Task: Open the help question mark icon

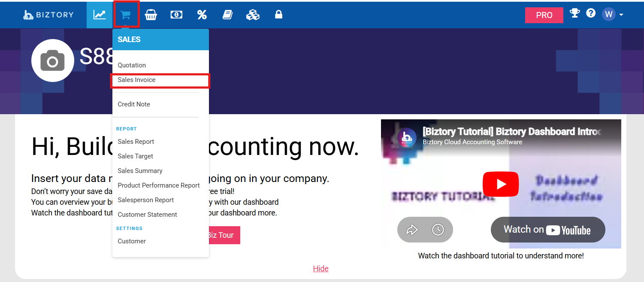Action: [x=591, y=13]
